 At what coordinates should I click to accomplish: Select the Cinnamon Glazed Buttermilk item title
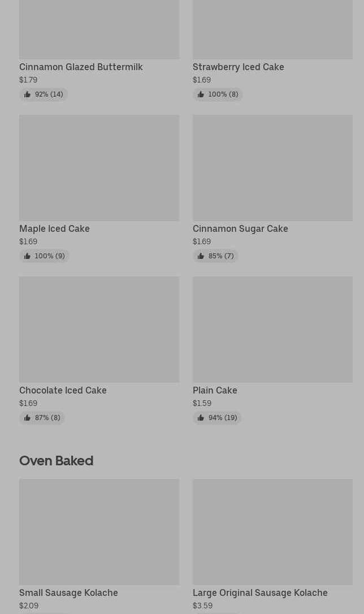coord(81,67)
